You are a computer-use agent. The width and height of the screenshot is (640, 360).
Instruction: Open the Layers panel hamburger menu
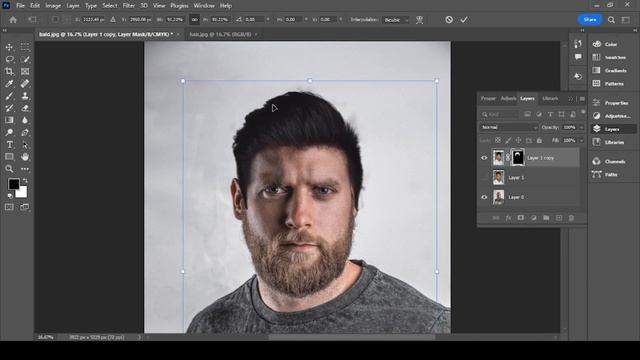tap(582, 99)
